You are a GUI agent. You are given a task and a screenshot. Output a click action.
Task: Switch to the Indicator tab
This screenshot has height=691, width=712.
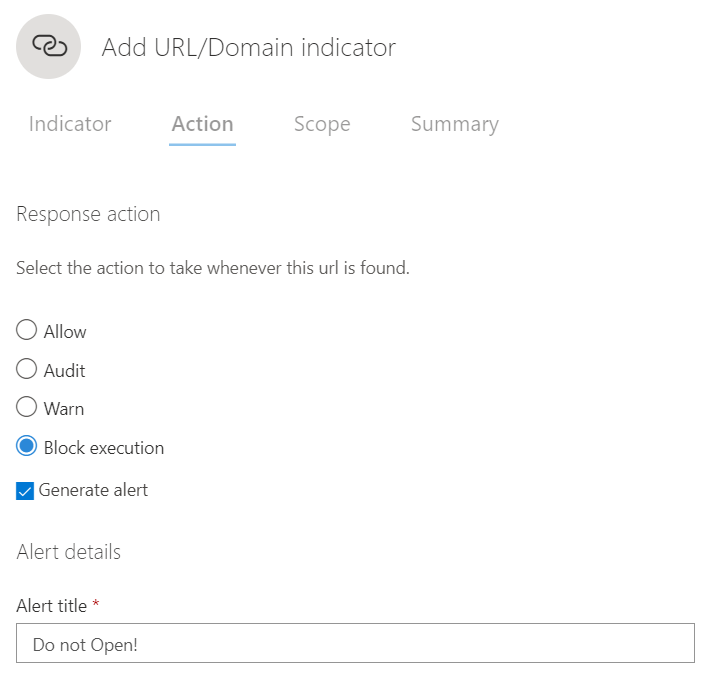pyautogui.click(x=70, y=124)
